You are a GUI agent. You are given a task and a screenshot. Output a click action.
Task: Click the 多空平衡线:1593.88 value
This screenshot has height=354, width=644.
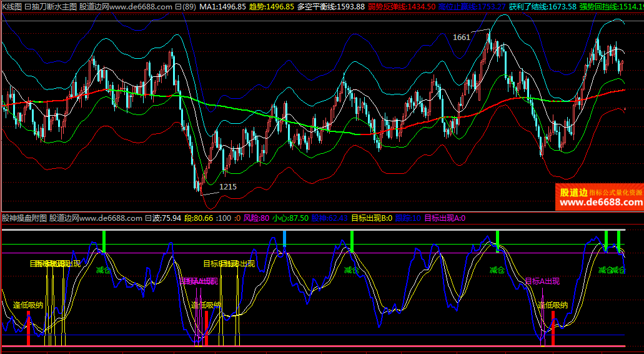(330, 7)
